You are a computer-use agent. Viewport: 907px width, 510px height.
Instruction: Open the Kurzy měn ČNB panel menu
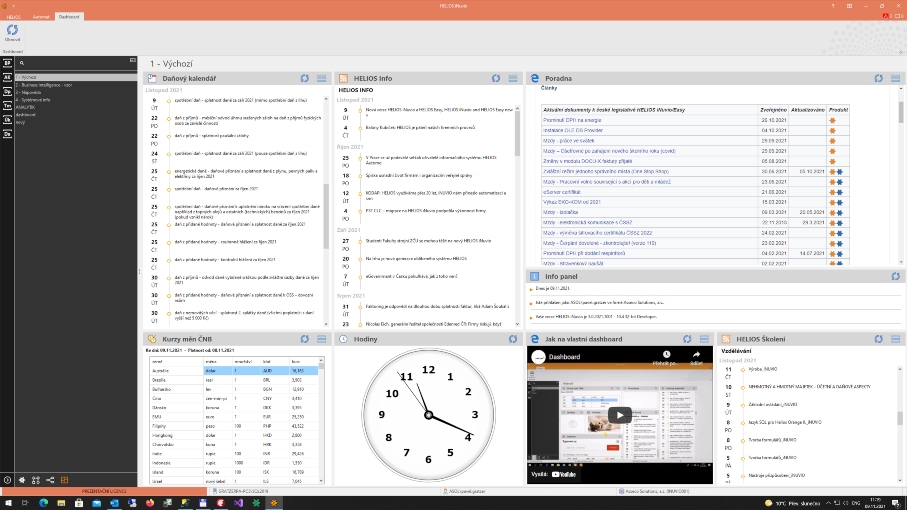[321, 340]
